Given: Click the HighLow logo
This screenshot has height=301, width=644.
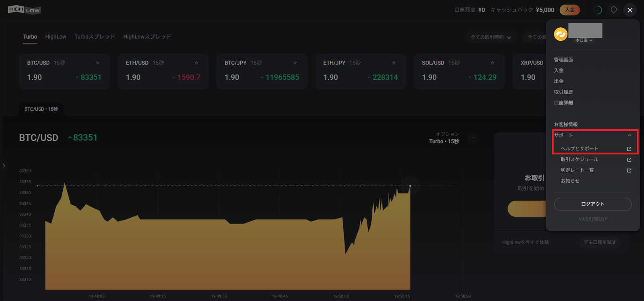Looking at the screenshot, I should click(25, 10).
